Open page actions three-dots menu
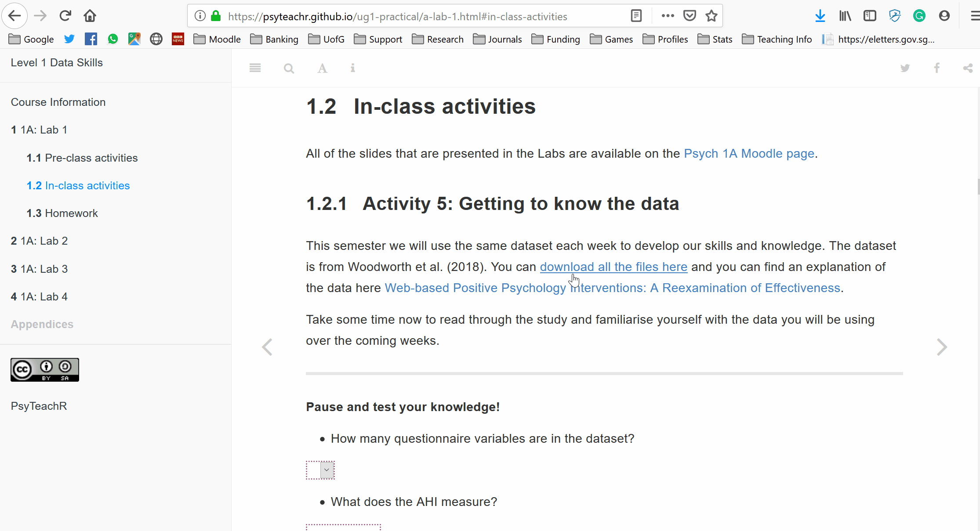This screenshot has width=980, height=531. click(x=667, y=16)
